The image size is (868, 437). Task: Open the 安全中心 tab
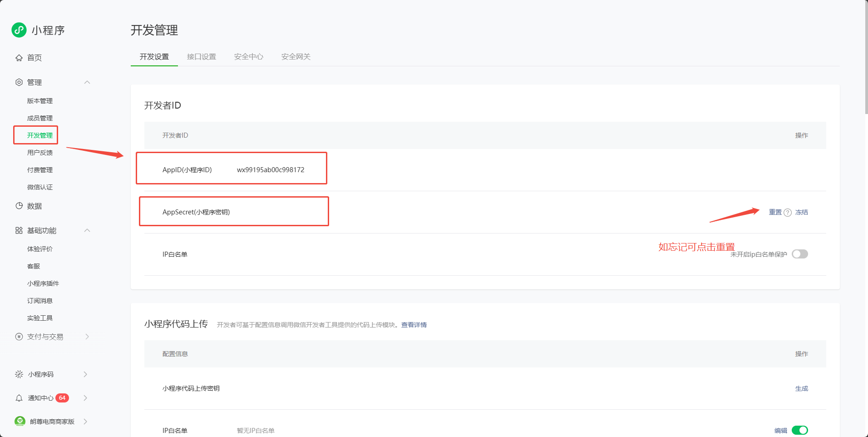tap(249, 57)
